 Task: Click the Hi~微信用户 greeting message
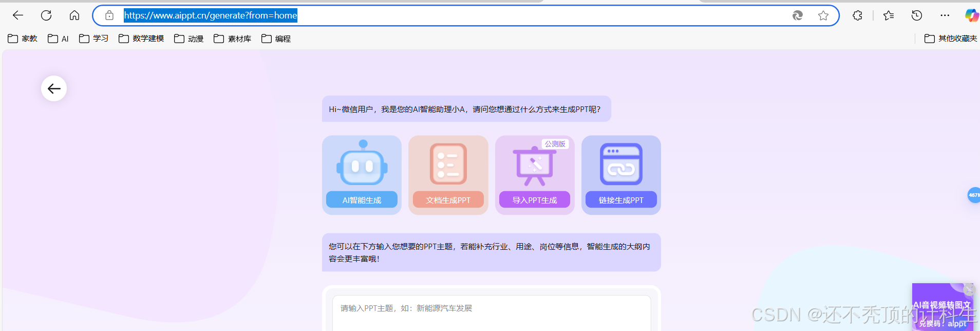click(466, 109)
